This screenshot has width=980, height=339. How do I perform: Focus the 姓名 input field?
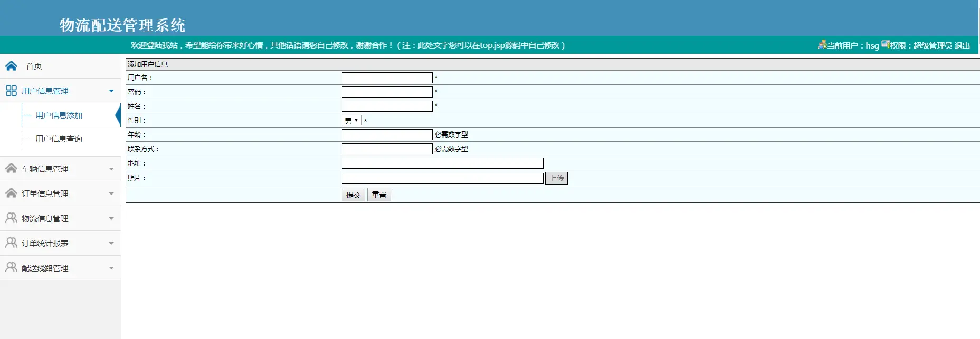387,106
